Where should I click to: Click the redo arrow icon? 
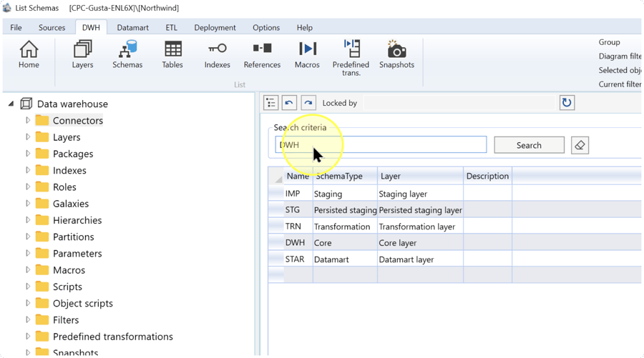tap(308, 102)
